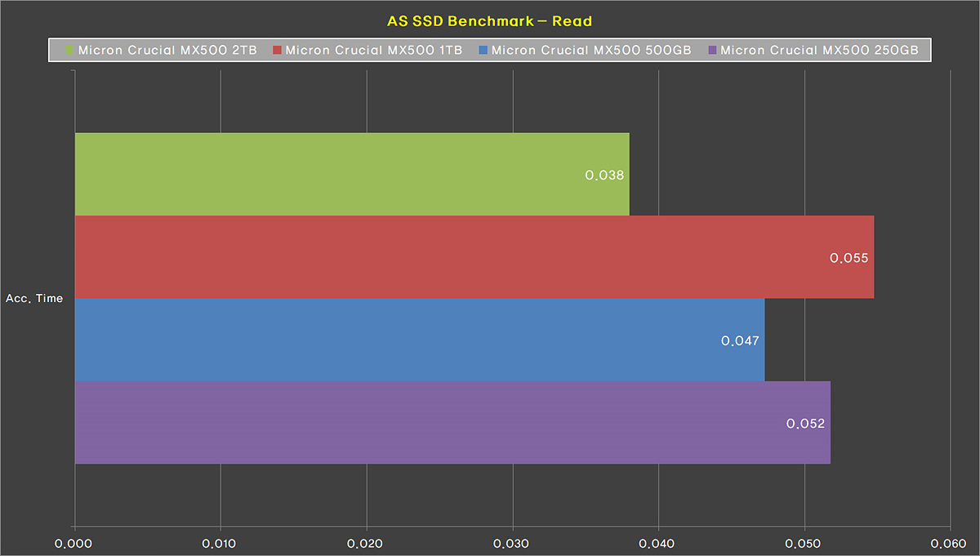Select legend label Micron Crucial MX500 1TB
This screenshot has height=556, width=980.
pos(375,51)
